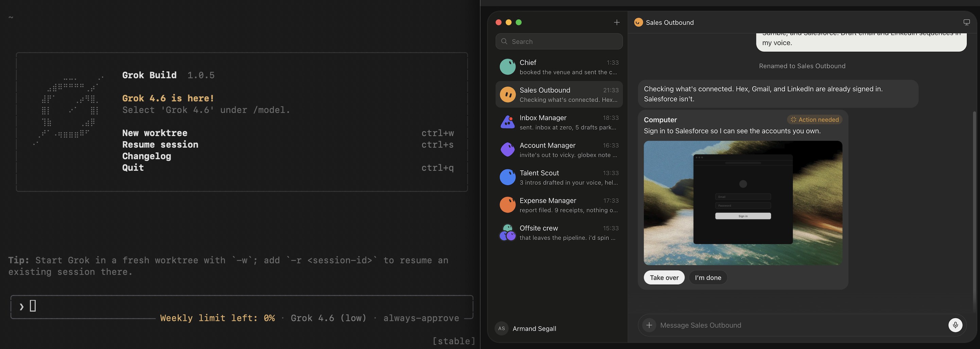Click the search magnifier icon

coord(504,41)
